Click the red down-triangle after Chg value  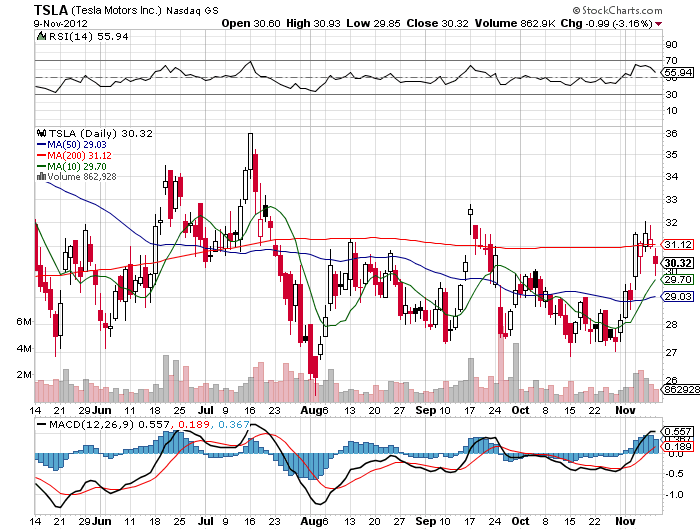pyautogui.click(x=658, y=24)
